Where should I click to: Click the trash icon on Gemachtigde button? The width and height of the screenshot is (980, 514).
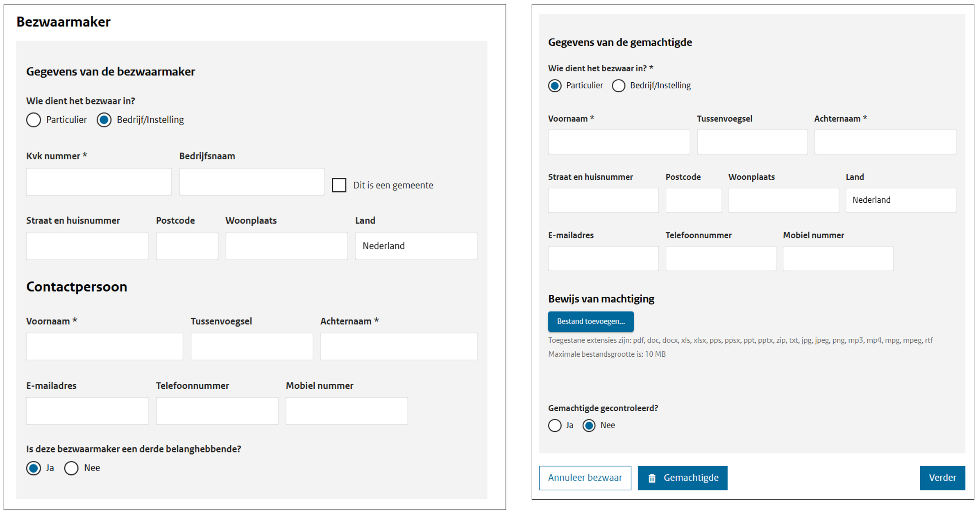(x=652, y=478)
